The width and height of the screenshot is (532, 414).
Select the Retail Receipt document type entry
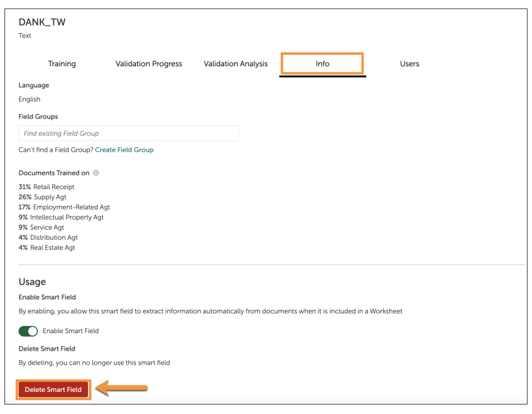coord(46,186)
